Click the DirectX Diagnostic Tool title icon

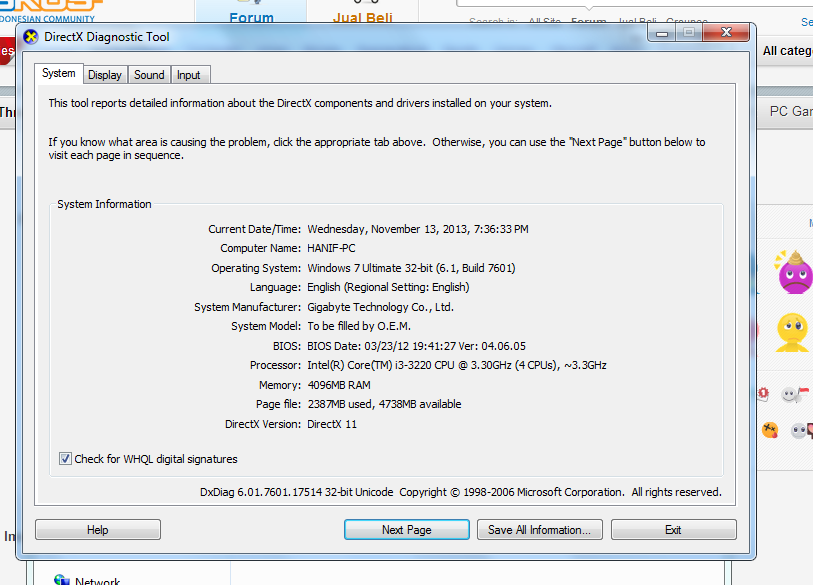click(x=31, y=37)
